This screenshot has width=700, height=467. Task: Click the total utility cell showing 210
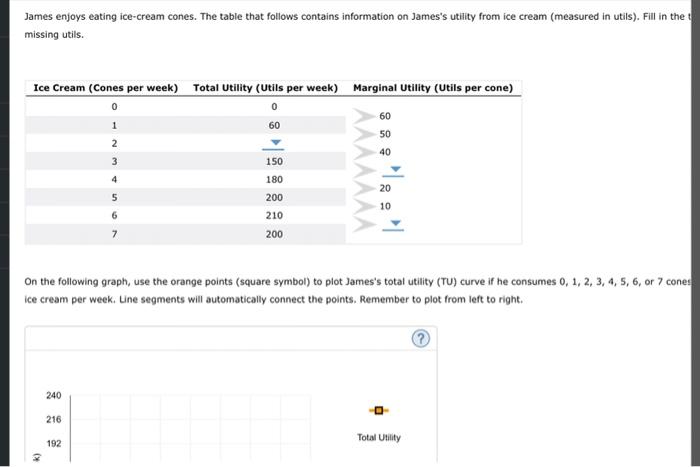[274, 215]
